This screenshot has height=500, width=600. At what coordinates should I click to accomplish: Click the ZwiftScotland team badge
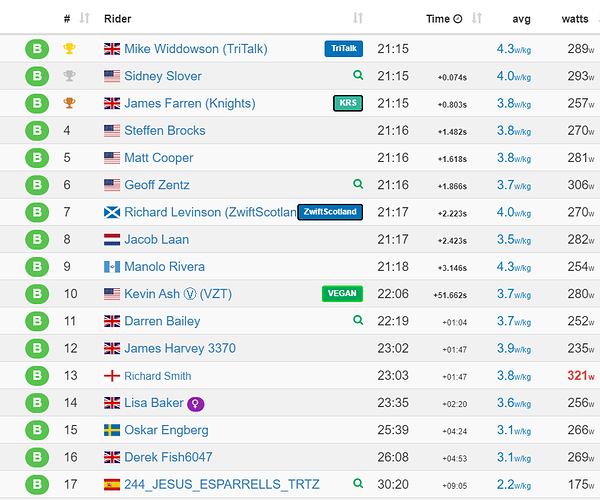[x=330, y=212]
